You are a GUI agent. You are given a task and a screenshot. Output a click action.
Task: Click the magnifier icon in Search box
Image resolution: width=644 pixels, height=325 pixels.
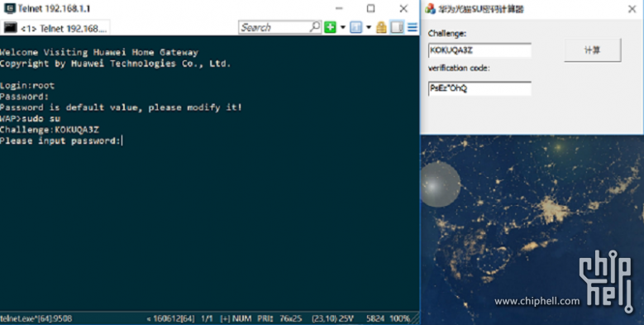tap(315, 27)
